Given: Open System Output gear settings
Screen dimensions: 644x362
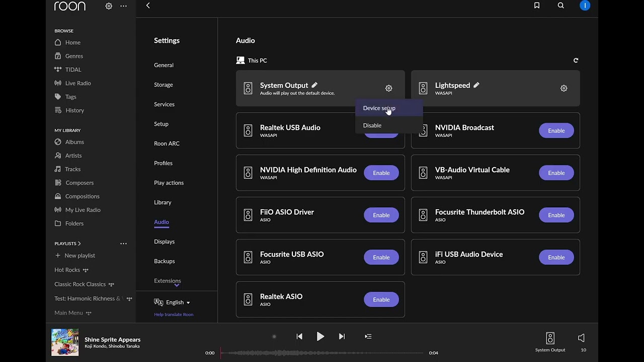Looking at the screenshot, I should coord(389,88).
